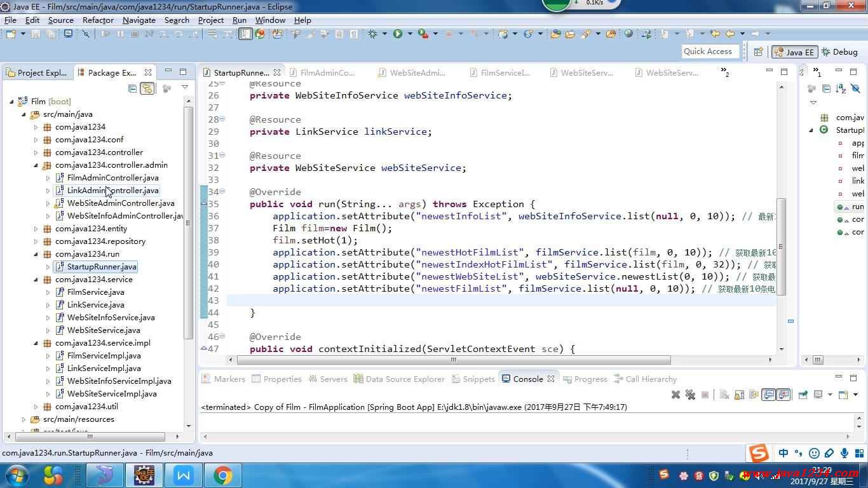The image size is (868, 488).
Task: Click the Skip All Breakpoints icon
Action: (86, 34)
